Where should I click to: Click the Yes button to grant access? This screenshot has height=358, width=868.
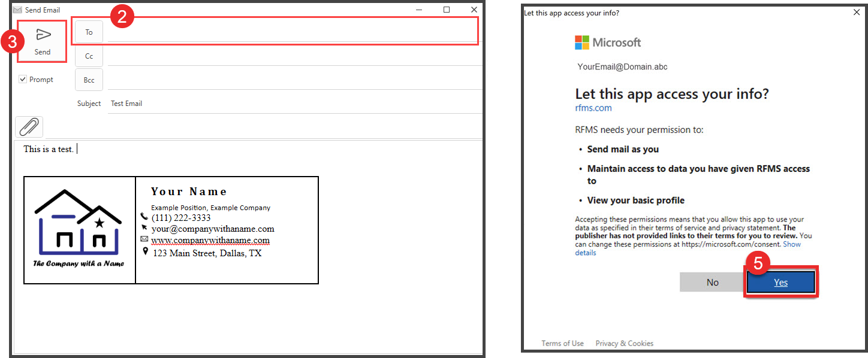pos(780,283)
